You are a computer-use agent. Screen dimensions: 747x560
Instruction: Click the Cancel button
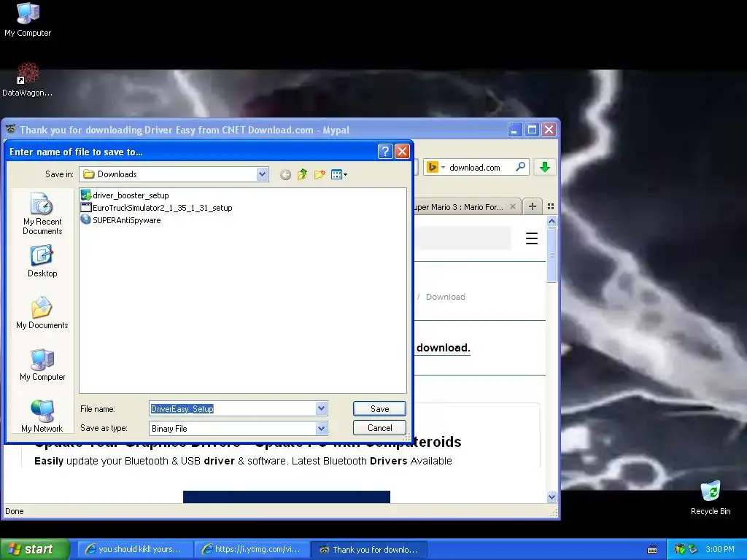pos(379,427)
